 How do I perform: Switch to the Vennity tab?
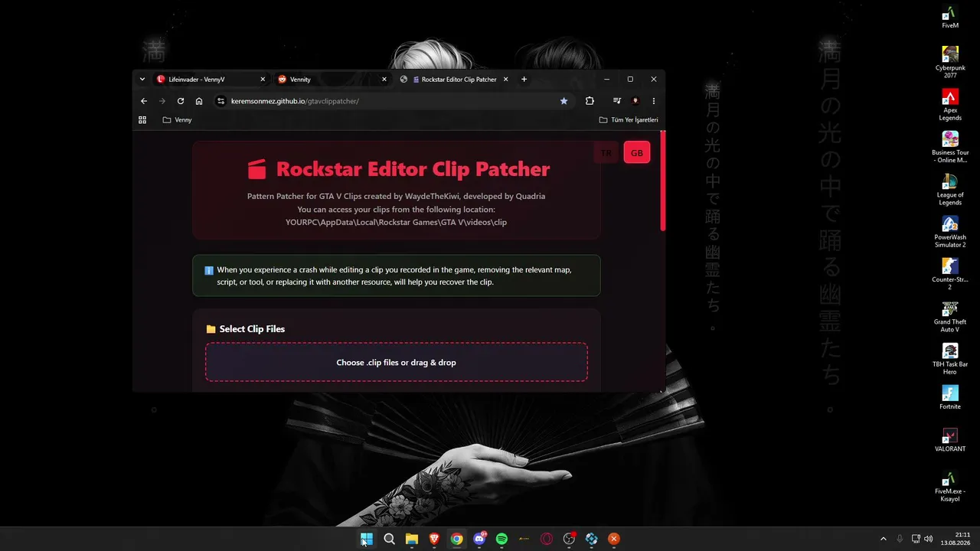tap(332, 80)
